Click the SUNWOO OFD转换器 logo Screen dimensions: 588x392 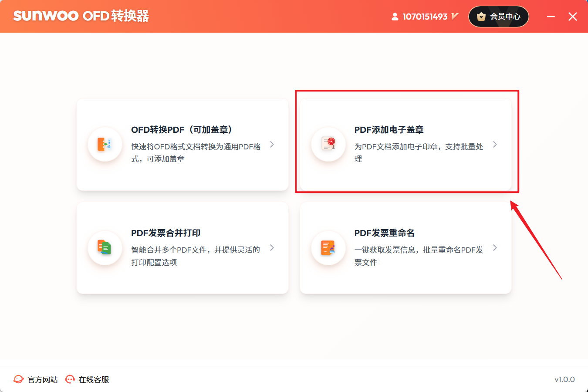[81, 16]
